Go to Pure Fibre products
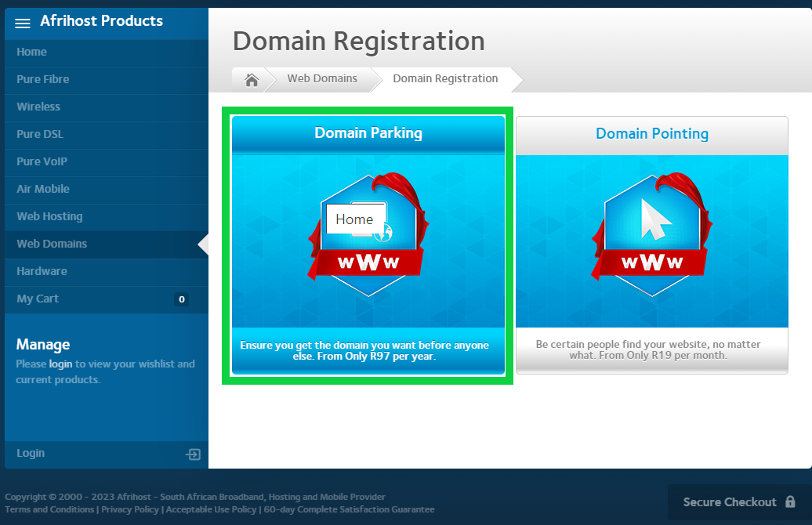This screenshot has height=525, width=812. [43, 79]
